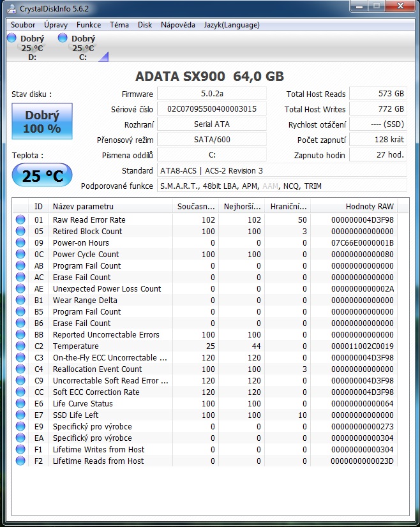Click the Současn... column header

click(196, 206)
